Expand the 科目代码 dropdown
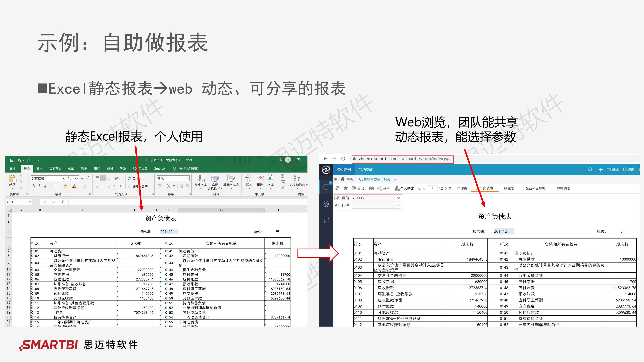644x362 pixels. pyautogui.click(x=398, y=205)
